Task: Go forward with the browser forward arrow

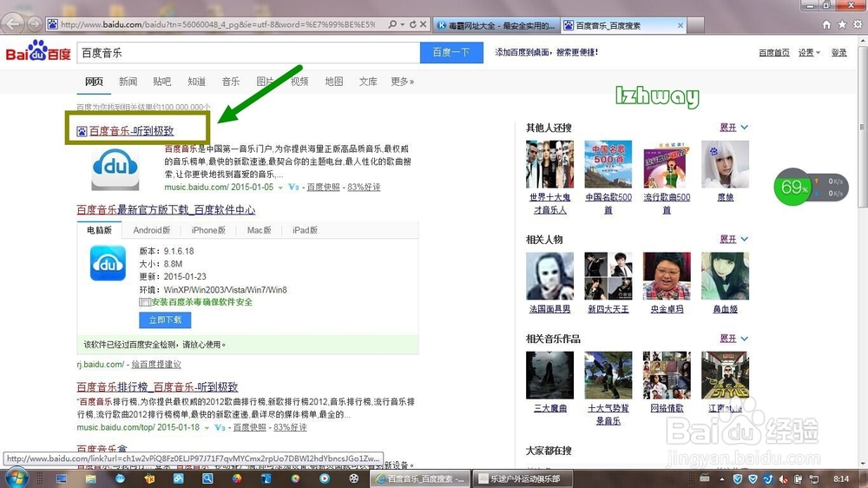Action: pyautogui.click(x=35, y=23)
